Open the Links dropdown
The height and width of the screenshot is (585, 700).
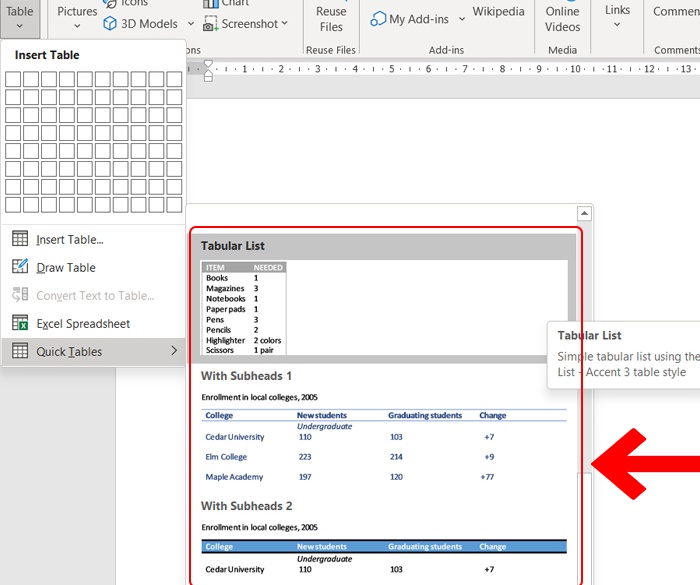pos(617,16)
